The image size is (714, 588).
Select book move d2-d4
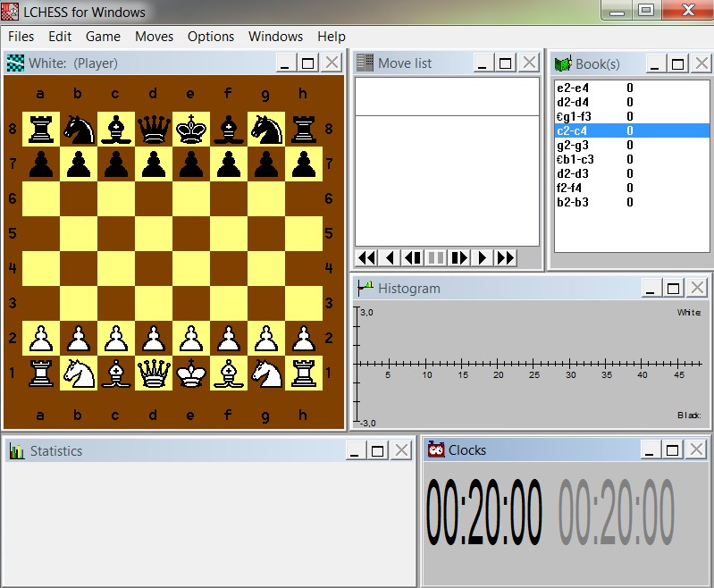(x=632, y=102)
